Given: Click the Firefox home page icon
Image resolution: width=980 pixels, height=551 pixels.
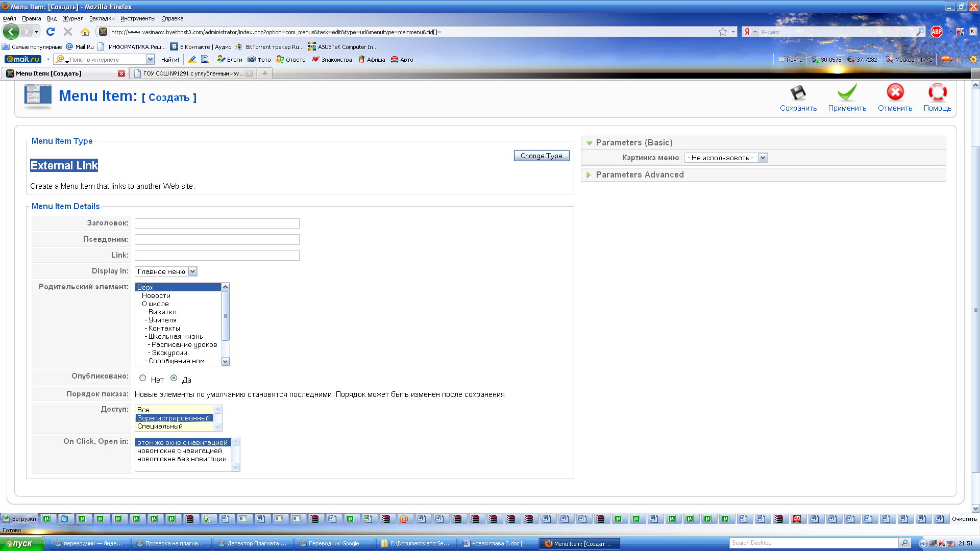Looking at the screenshot, I should click(x=85, y=32).
